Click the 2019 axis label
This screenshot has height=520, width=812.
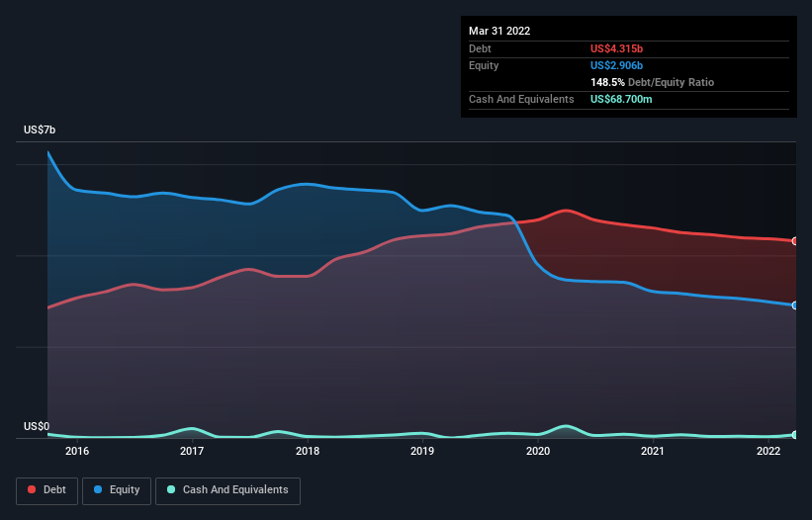pos(422,451)
